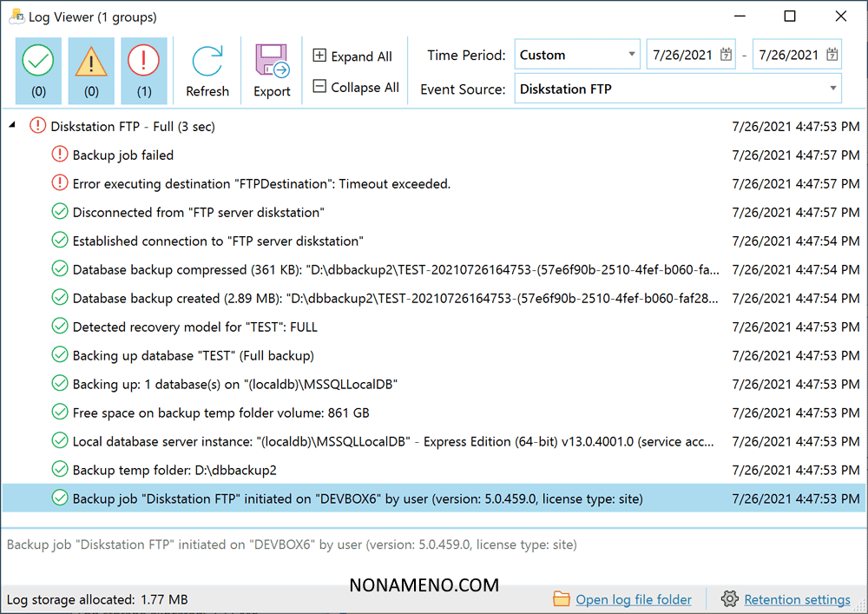Toggle the yellow warning filter button
The width and height of the screenshot is (868, 614).
91,69
